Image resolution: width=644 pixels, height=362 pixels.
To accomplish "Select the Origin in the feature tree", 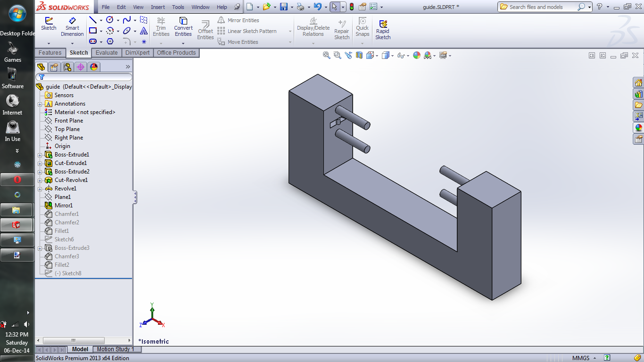I will (62, 146).
